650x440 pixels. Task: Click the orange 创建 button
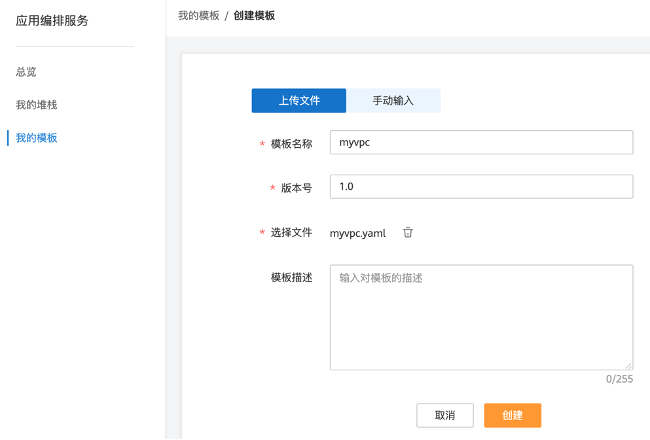[x=512, y=415]
